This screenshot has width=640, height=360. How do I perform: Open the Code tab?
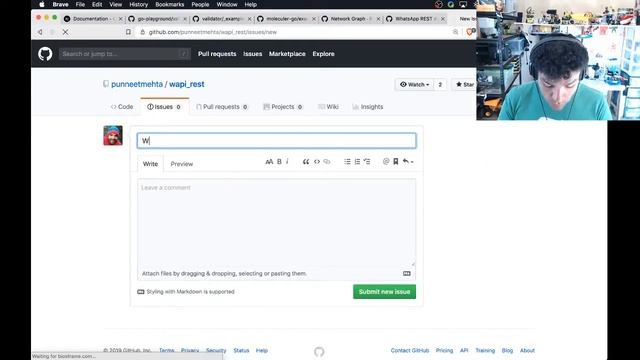122,107
